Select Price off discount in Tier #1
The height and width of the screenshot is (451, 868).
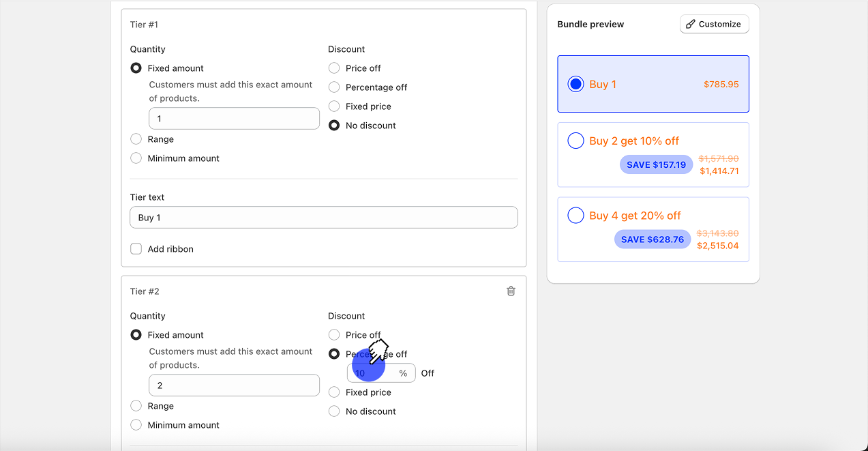pyautogui.click(x=334, y=68)
